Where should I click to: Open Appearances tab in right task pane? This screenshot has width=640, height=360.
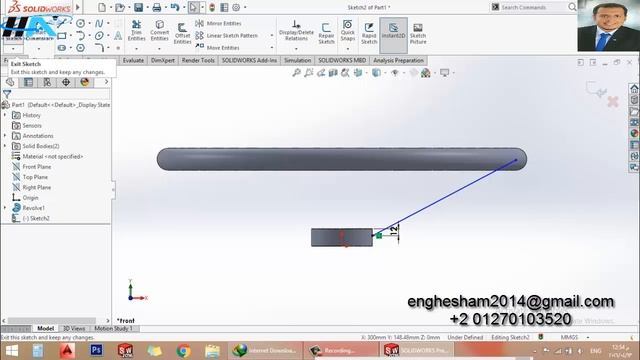click(x=634, y=133)
